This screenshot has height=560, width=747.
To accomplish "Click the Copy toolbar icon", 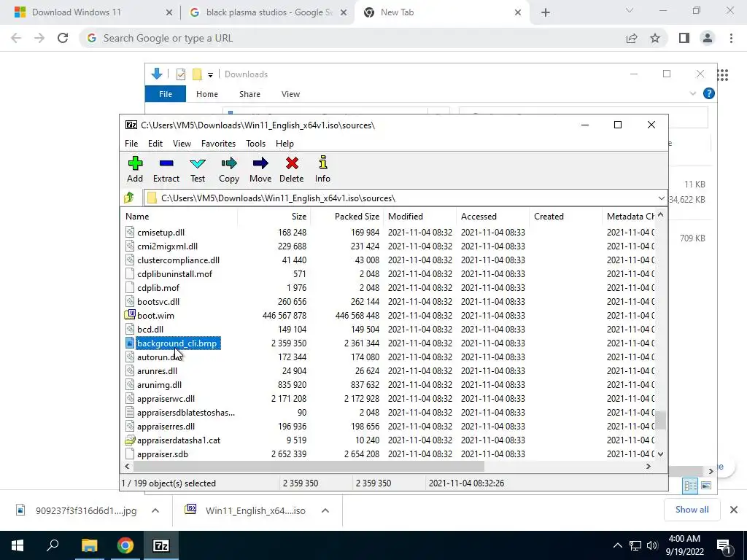I will [x=229, y=163].
